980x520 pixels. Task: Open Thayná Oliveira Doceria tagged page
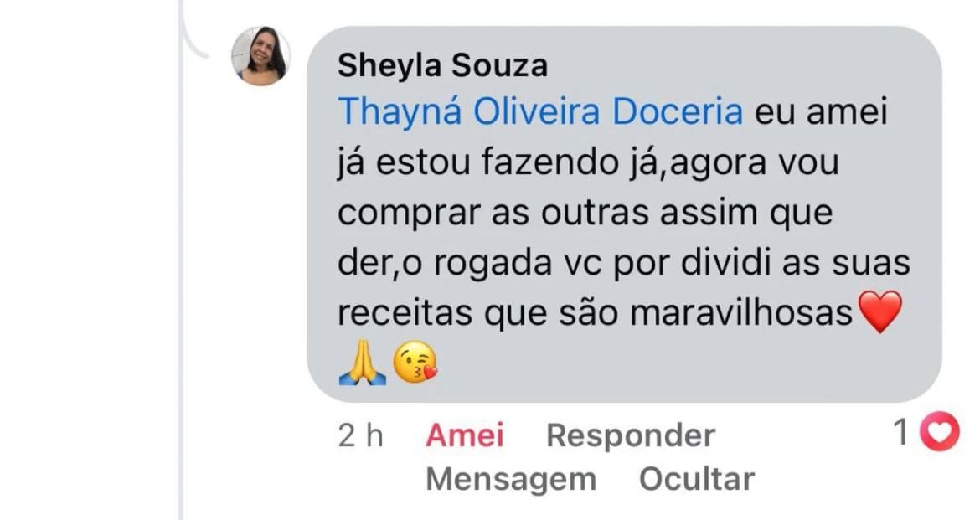[540, 112]
